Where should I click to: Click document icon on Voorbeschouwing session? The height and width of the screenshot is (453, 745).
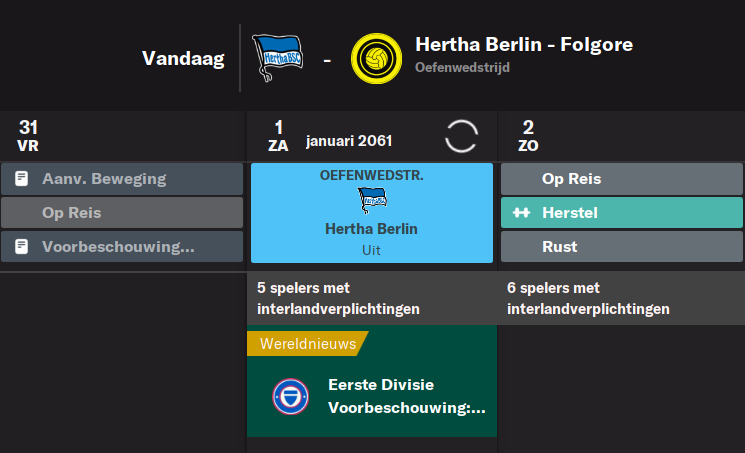pos(21,247)
